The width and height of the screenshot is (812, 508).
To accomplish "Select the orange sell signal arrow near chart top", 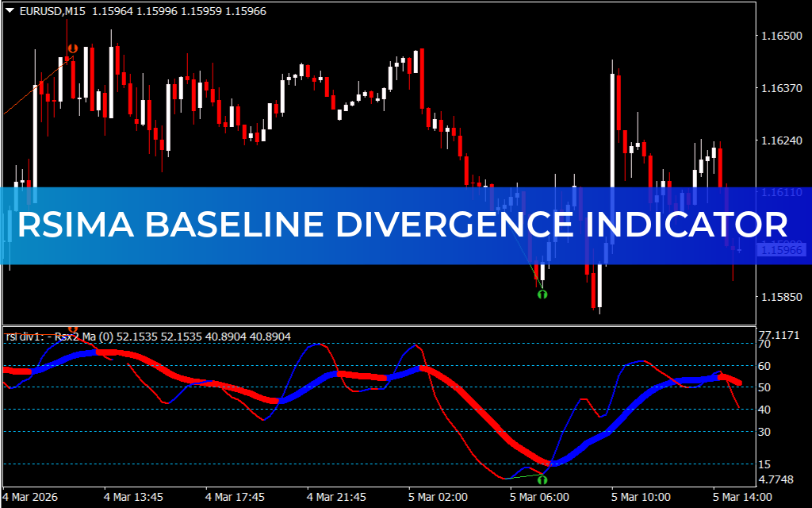I will coord(71,47).
